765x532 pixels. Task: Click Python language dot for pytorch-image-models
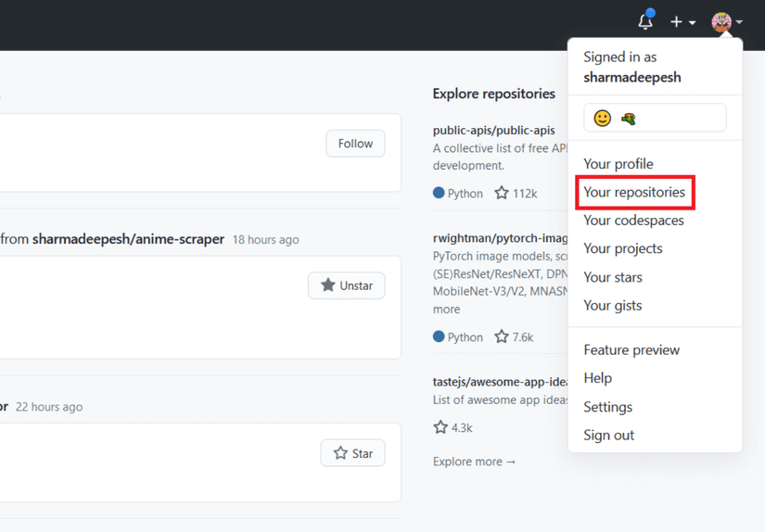[x=439, y=336]
